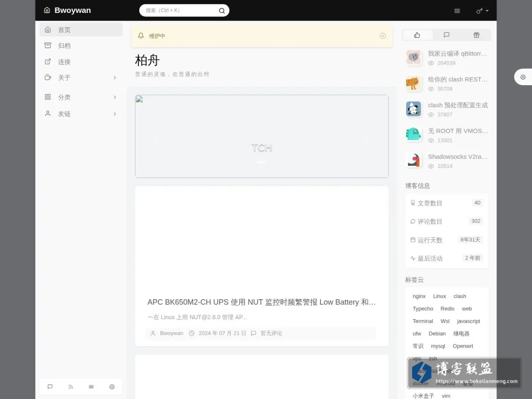Open 我家云编译 qBittorr... popular post

(x=458, y=54)
